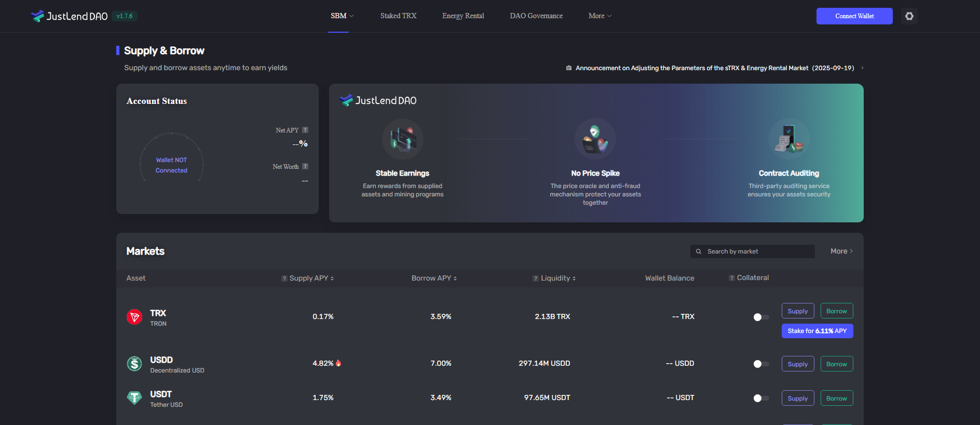The image size is (980, 425).
Task: Click the flame icon beside USDD supply APY
Action: pyautogui.click(x=338, y=363)
